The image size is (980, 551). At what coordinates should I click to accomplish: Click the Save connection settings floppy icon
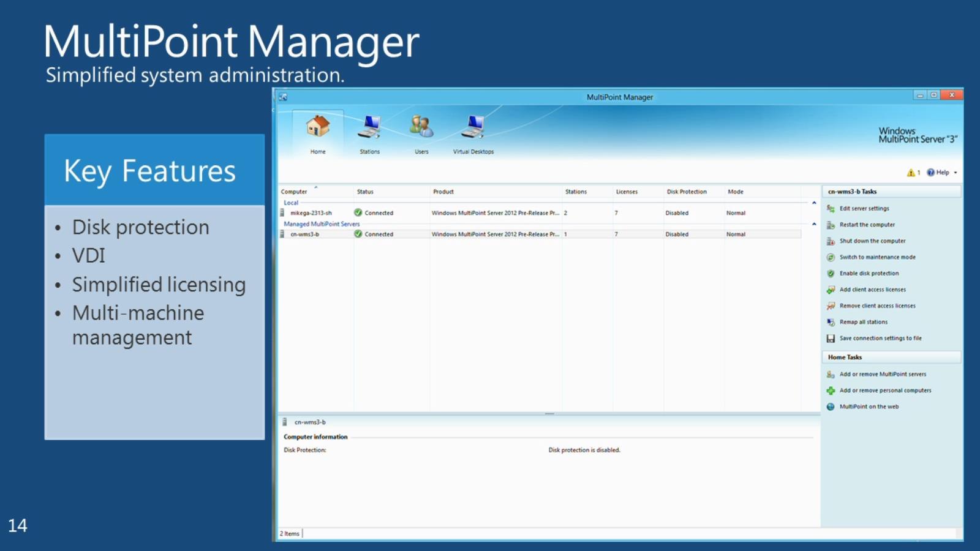point(831,339)
